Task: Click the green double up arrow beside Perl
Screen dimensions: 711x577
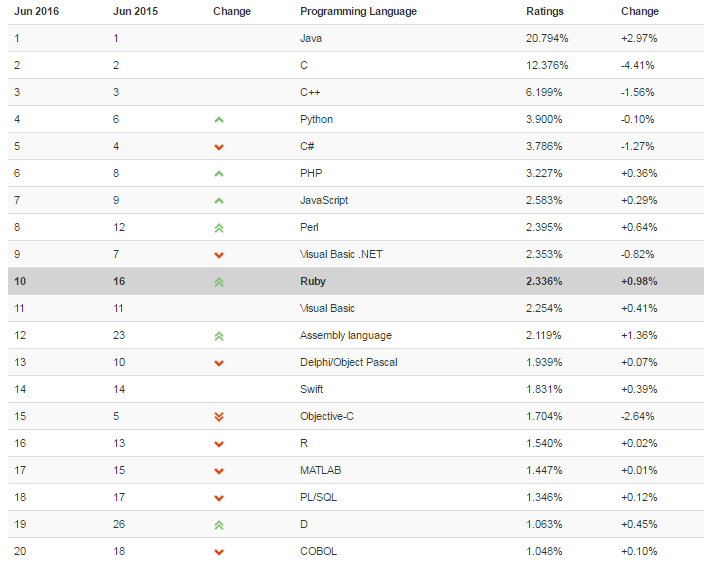Action: [219, 228]
